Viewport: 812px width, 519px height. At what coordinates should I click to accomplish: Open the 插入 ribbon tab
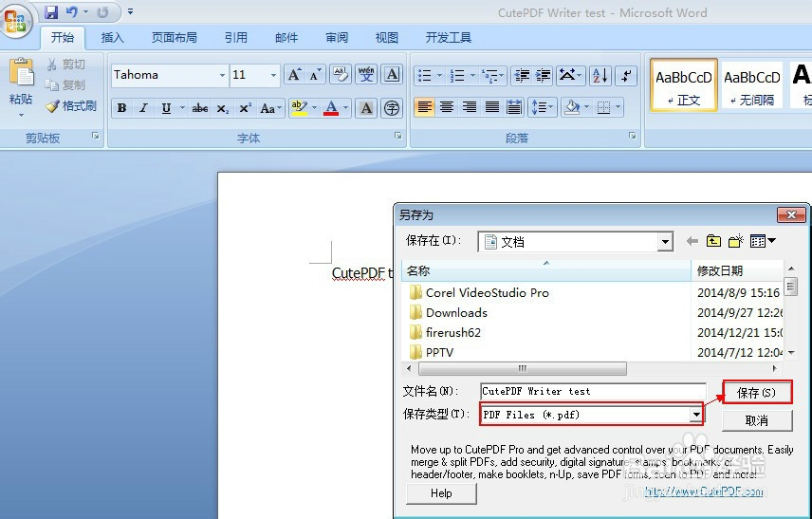[x=112, y=37]
